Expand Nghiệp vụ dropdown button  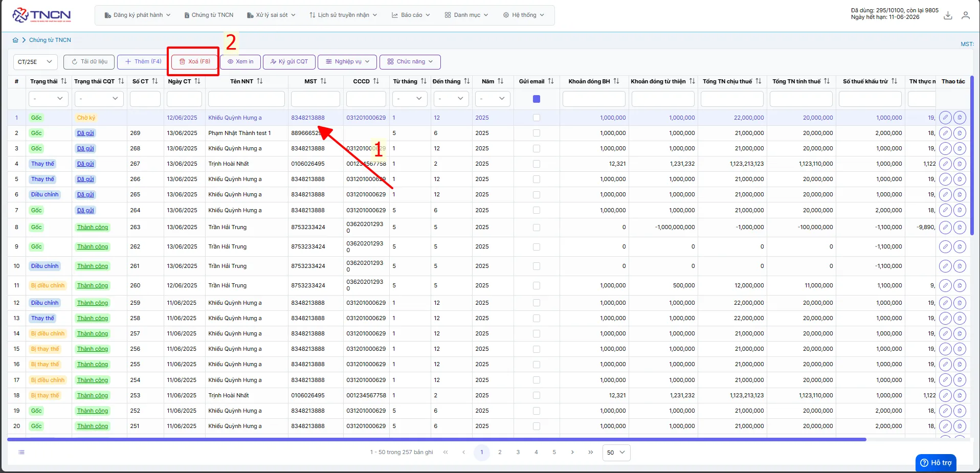[x=347, y=62]
